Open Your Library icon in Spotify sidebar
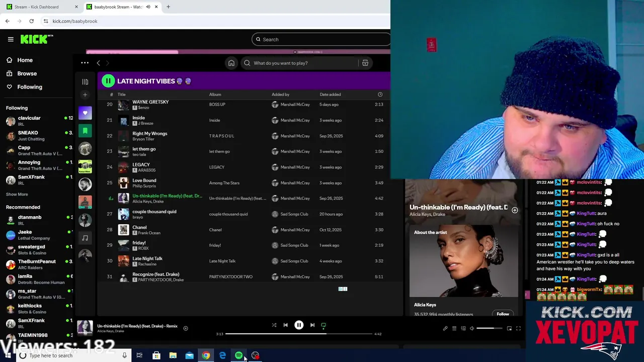 (85, 81)
